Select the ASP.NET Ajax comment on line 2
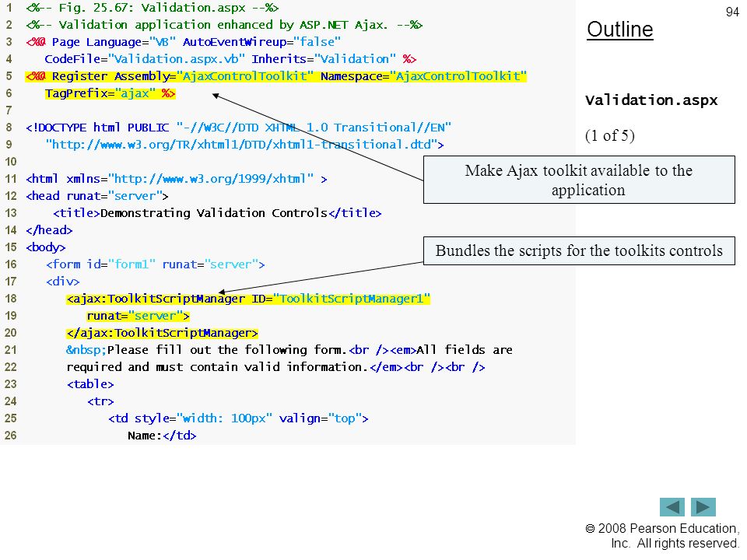Screen dimensions: 747x560 tap(224, 25)
